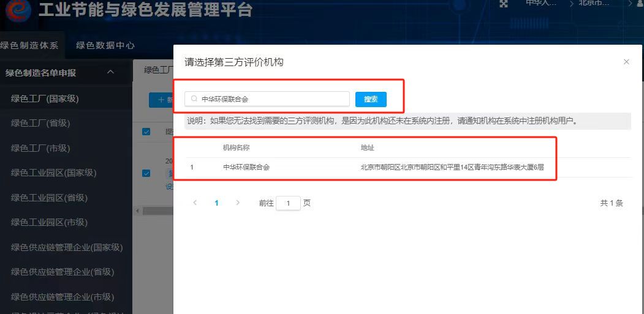Image resolution: width=644 pixels, height=314 pixels.
Task: Go to the previous page of results
Action: pyautogui.click(x=195, y=203)
